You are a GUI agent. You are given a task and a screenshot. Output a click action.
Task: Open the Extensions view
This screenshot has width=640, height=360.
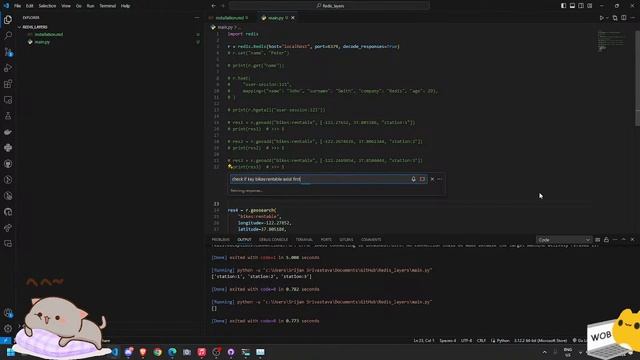[8, 84]
